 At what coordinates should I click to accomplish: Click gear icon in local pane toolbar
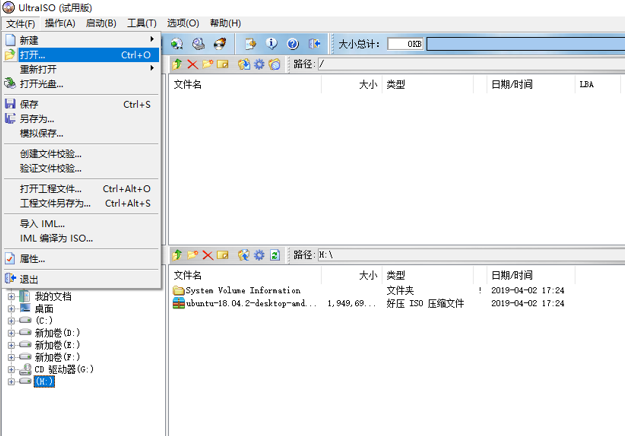(x=259, y=255)
